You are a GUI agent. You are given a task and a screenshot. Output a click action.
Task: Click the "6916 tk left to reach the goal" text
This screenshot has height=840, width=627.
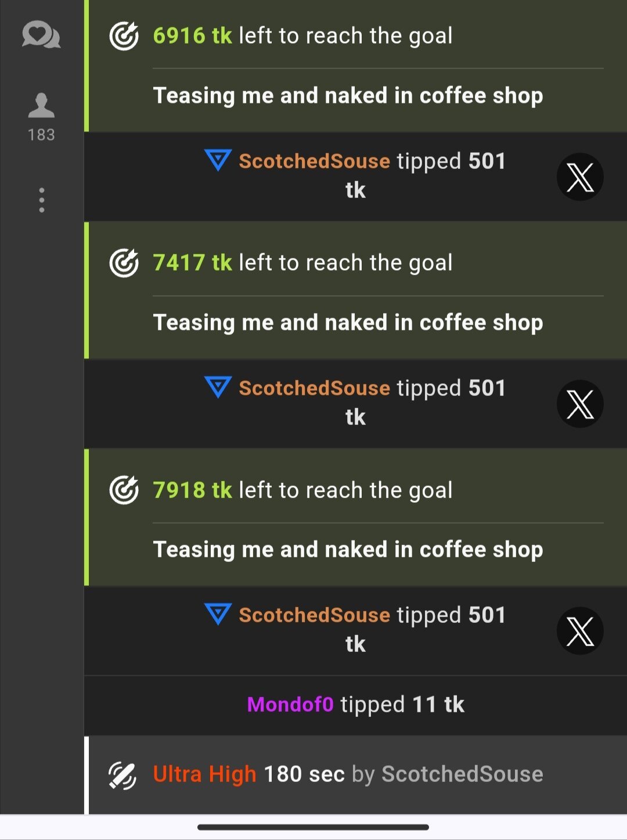click(x=302, y=36)
